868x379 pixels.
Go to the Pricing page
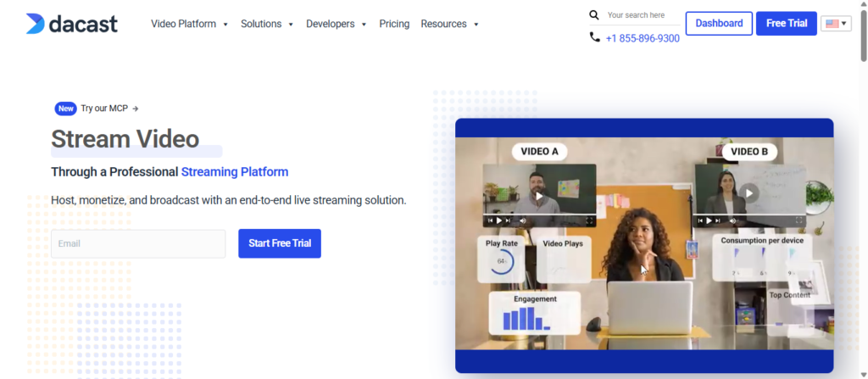pyautogui.click(x=394, y=24)
